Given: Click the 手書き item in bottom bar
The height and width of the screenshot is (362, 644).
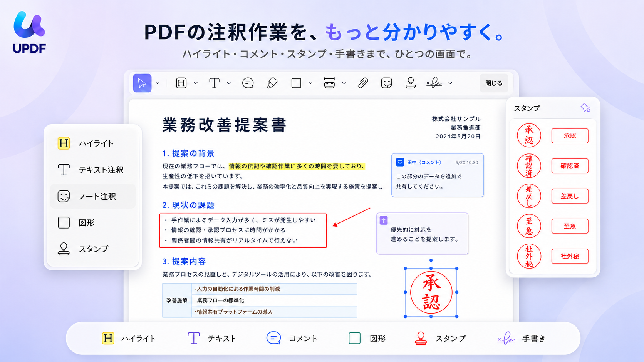Looking at the screenshot, I should pyautogui.click(x=522, y=339).
